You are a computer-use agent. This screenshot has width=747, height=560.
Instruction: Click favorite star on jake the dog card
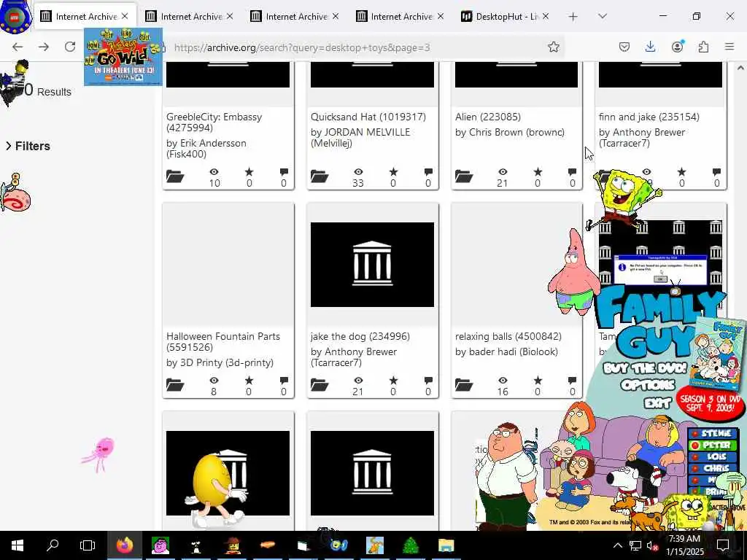point(393,380)
